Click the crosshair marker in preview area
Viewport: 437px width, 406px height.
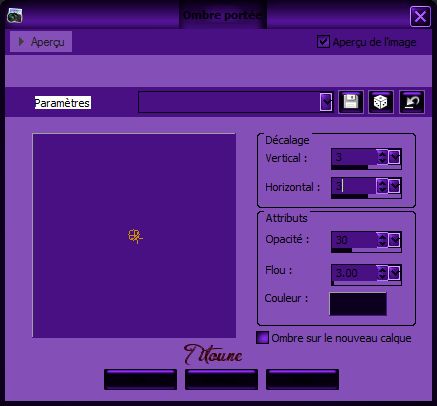(x=135, y=236)
